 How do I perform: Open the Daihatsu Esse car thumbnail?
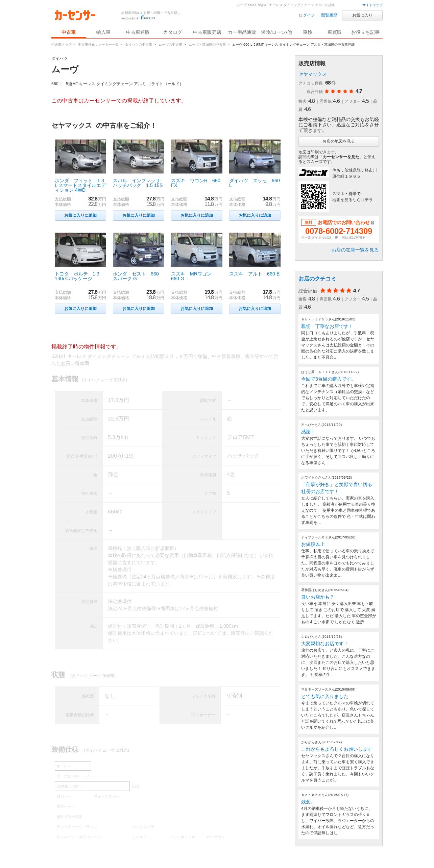click(255, 156)
